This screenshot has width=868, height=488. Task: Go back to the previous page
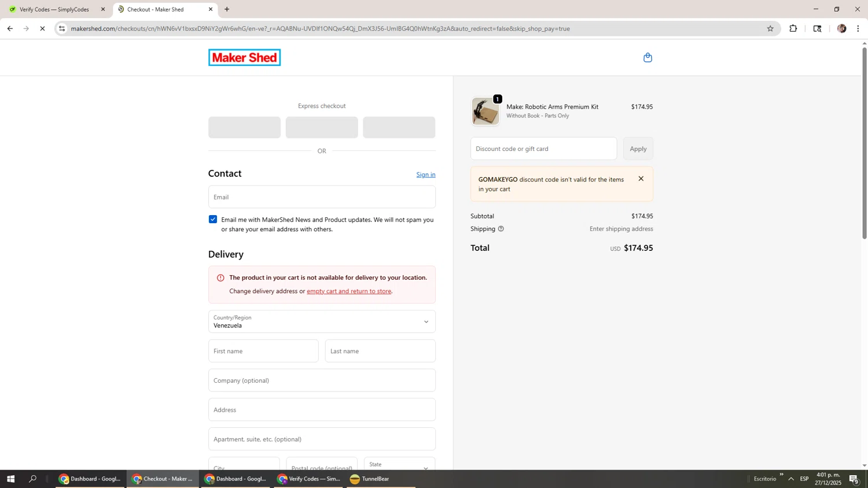pos(10,28)
